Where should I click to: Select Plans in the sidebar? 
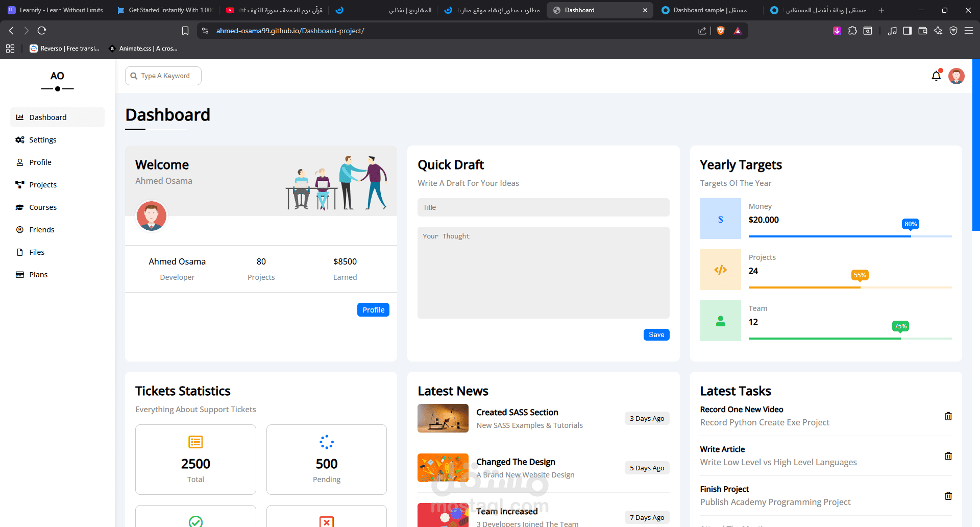(38, 274)
